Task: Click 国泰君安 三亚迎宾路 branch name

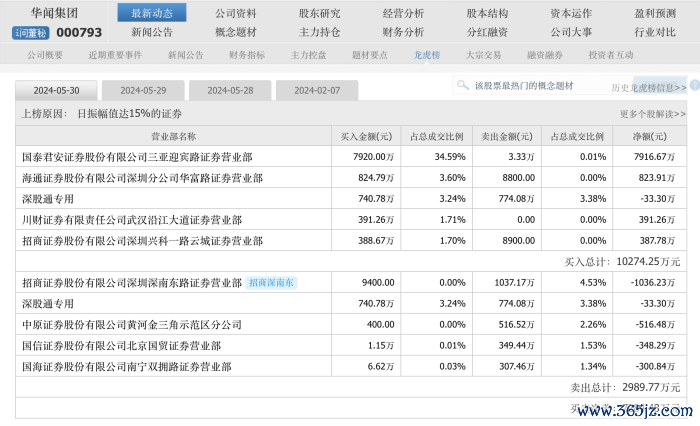Action: (x=137, y=157)
